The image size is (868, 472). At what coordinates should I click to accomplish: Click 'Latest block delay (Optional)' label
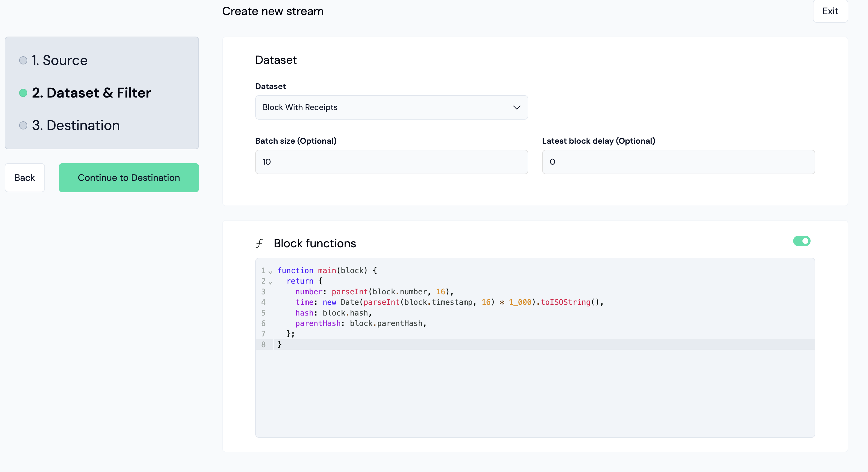tap(598, 141)
